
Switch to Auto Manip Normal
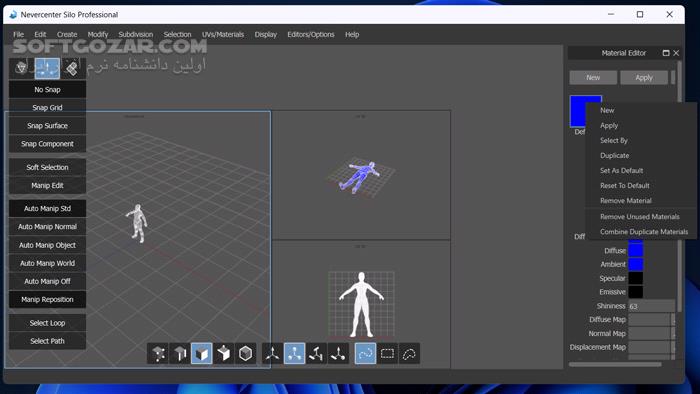pyautogui.click(x=47, y=227)
